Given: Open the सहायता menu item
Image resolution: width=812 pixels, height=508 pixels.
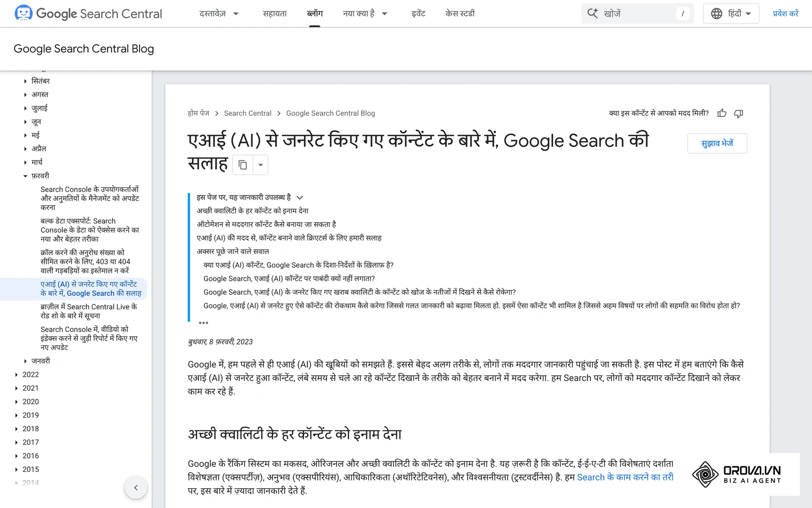Looking at the screenshot, I should point(275,14).
